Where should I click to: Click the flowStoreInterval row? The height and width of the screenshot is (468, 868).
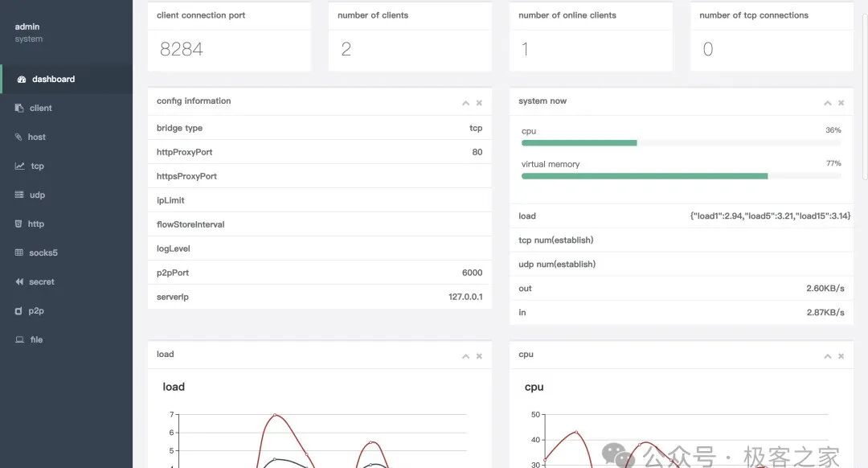(319, 224)
